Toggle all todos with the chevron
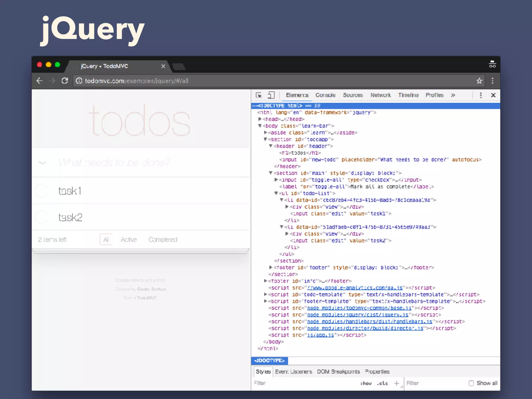This screenshot has height=399, width=532. pos(42,163)
